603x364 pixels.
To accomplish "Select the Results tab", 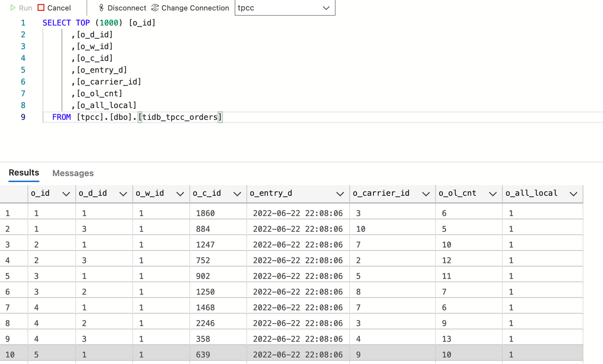I will click(x=24, y=173).
